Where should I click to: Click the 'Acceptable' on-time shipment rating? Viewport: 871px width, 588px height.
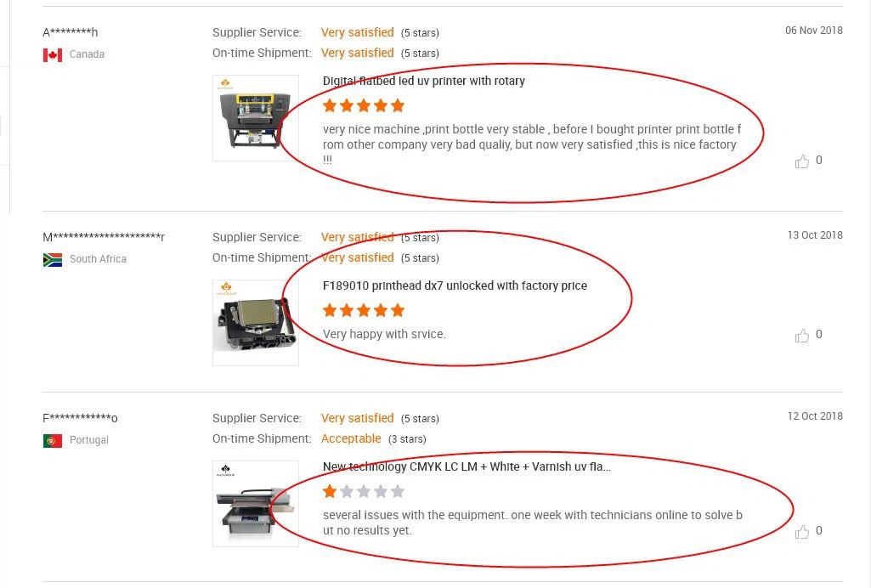point(351,438)
